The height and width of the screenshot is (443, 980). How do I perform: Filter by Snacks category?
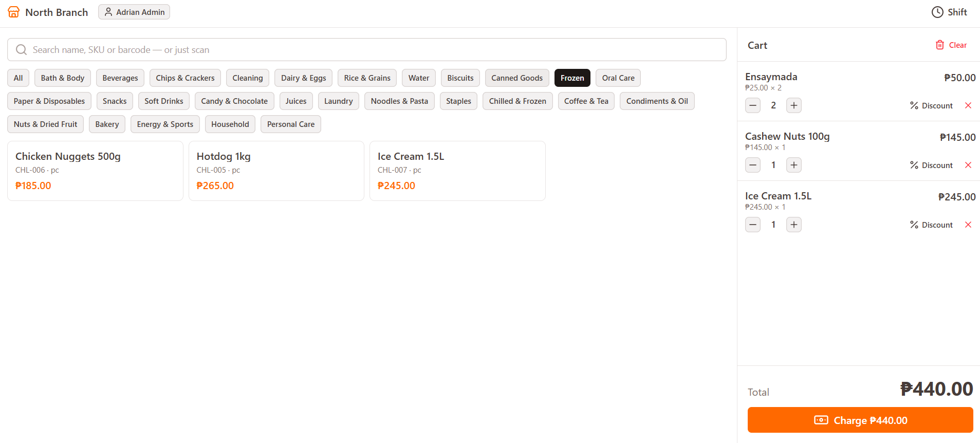[115, 101]
